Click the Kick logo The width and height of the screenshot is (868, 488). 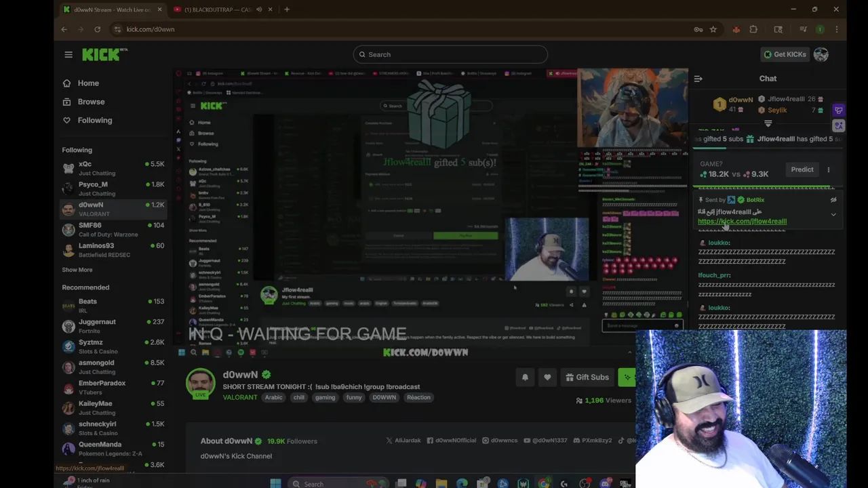[104, 54]
